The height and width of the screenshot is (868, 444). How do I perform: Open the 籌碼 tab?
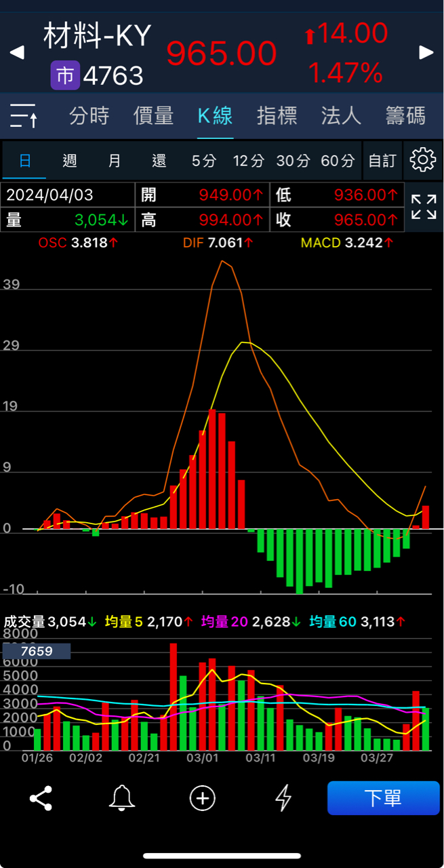point(405,116)
